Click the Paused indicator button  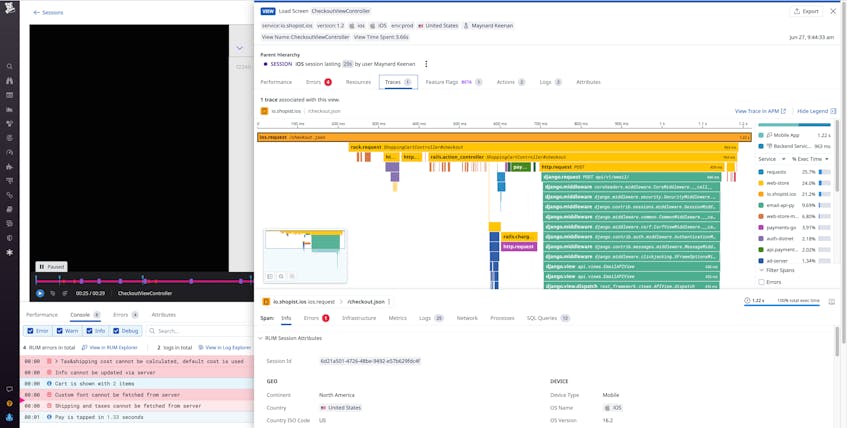tap(51, 266)
